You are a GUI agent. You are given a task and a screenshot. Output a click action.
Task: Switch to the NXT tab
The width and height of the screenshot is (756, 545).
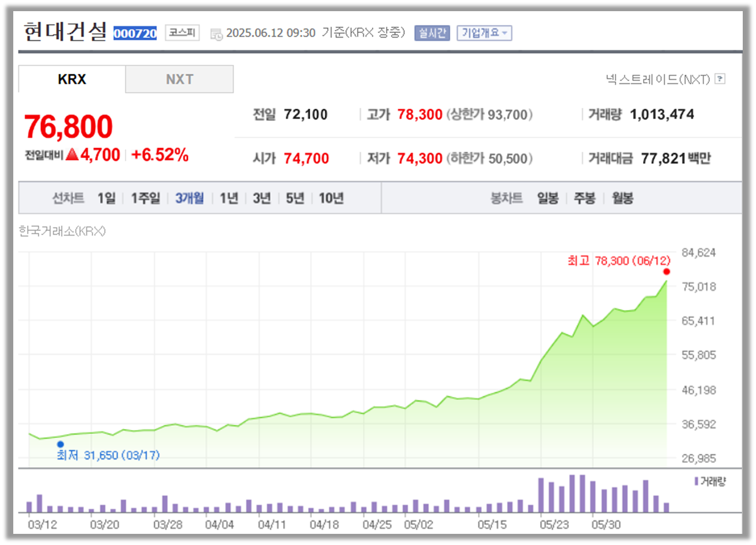179,79
